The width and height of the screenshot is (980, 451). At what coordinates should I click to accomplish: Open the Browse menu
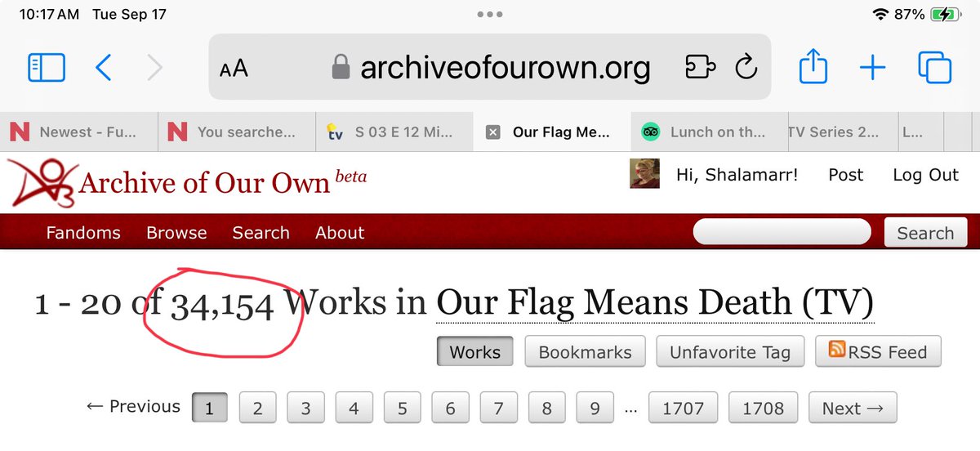tap(176, 233)
